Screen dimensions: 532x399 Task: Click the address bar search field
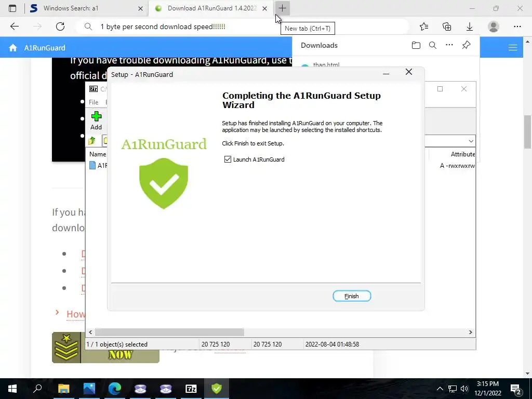(242, 26)
